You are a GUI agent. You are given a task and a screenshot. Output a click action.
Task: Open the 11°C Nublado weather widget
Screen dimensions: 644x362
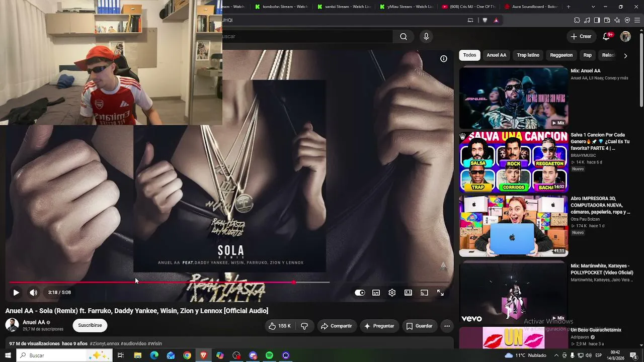525,355
